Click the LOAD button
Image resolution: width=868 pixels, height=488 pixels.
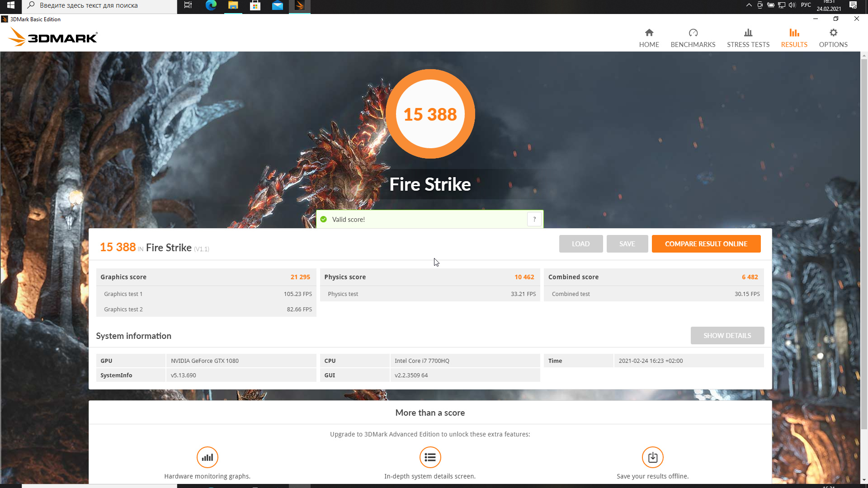(x=580, y=244)
